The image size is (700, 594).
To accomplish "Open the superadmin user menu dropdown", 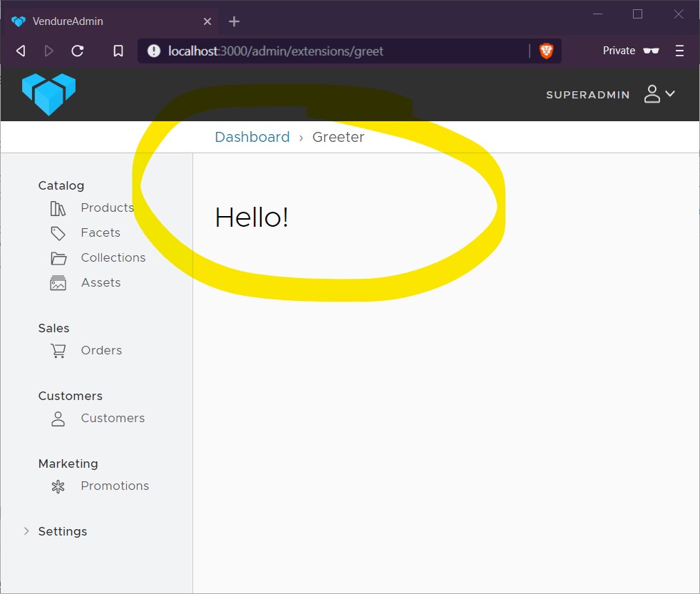I will click(659, 94).
